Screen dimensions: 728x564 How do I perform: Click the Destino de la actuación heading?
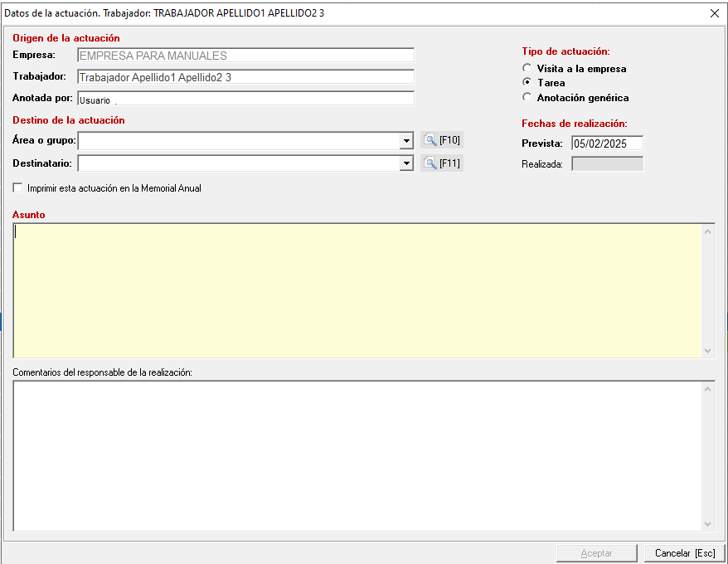tap(69, 120)
